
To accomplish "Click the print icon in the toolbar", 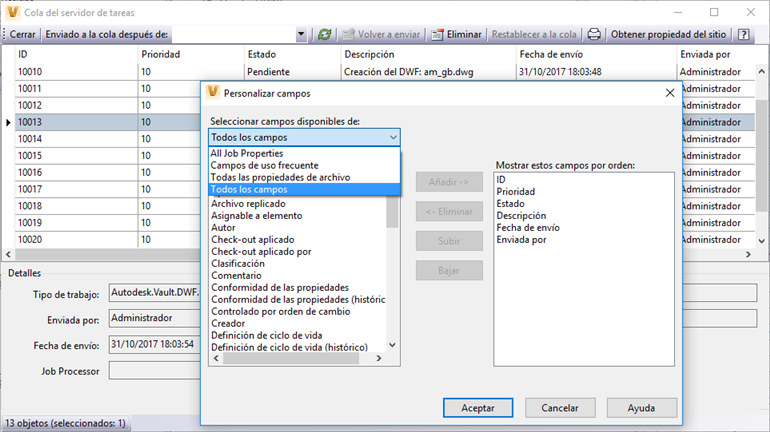I will point(594,34).
